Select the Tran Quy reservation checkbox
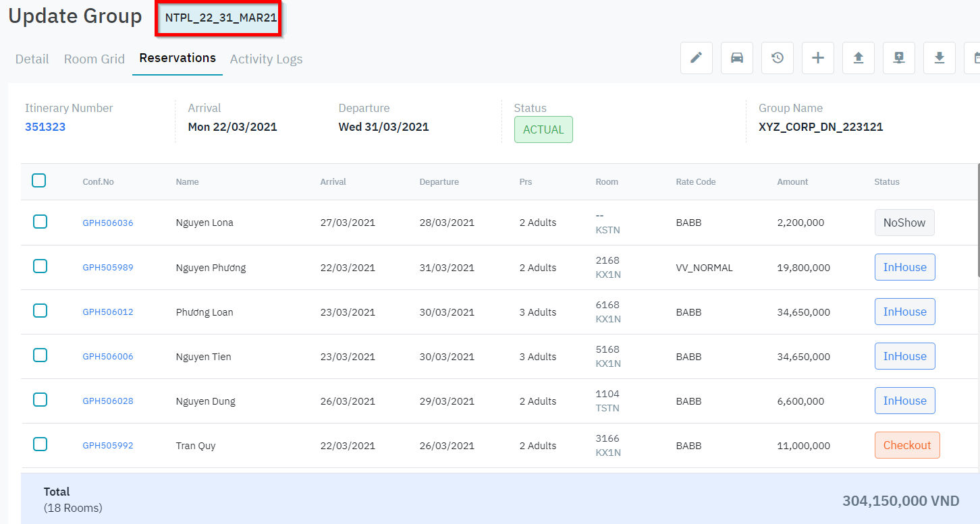 (x=40, y=444)
